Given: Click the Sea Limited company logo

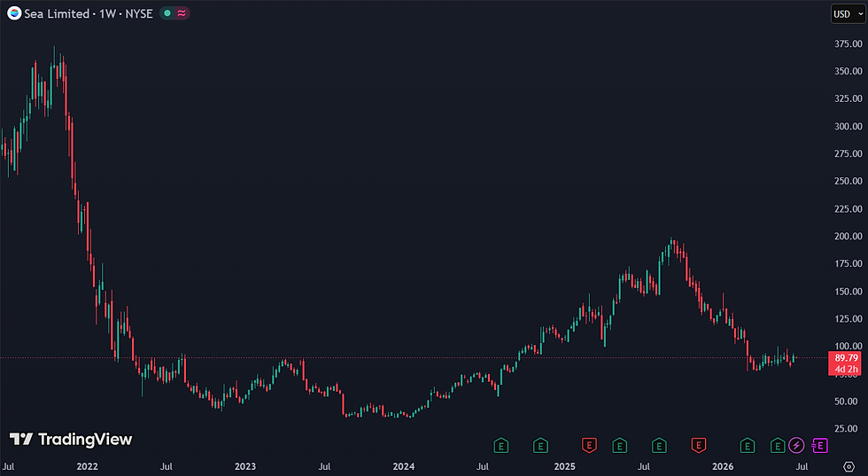Looking at the screenshot, I should 14,13.
